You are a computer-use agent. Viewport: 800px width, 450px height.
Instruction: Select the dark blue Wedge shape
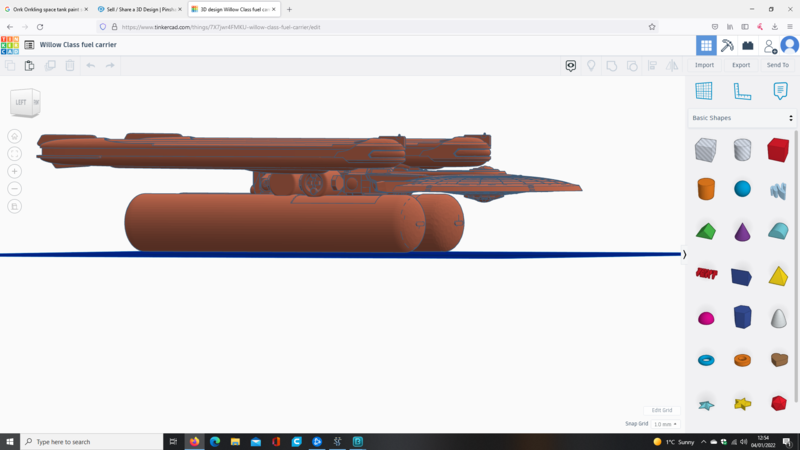(741, 277)
